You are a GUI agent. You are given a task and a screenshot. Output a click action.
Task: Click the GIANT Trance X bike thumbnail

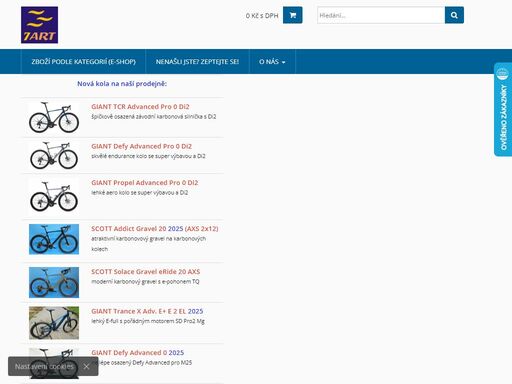(54, 323)
